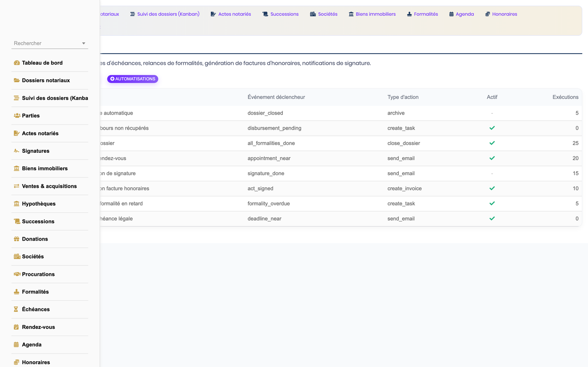This screenshot has width=588, height=367.
Task: Click the AUTOMATISATIONS button
Action: point(133,79)
